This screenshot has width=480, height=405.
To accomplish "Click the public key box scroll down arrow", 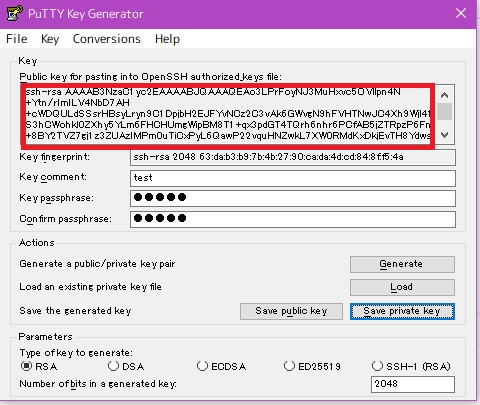I will point(444,135).
